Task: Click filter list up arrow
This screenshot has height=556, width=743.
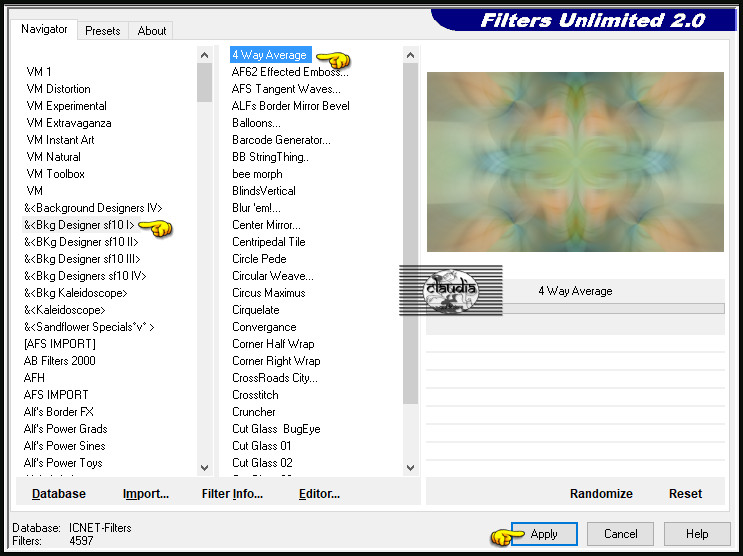Action: coord(410,55)
